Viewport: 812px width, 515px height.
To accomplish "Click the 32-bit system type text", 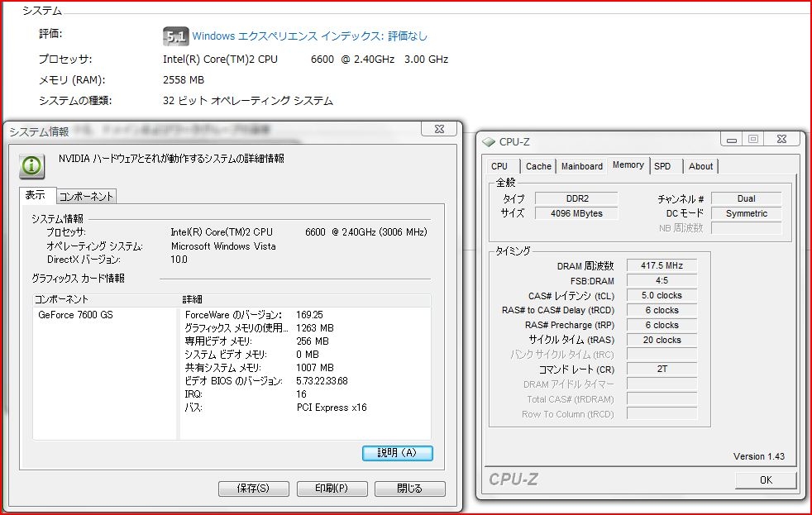I will tap(247, 100).
